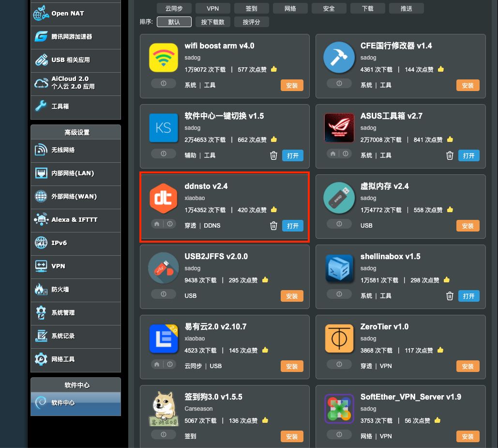Install ZeroTier v1.0

tap(468, 366)
